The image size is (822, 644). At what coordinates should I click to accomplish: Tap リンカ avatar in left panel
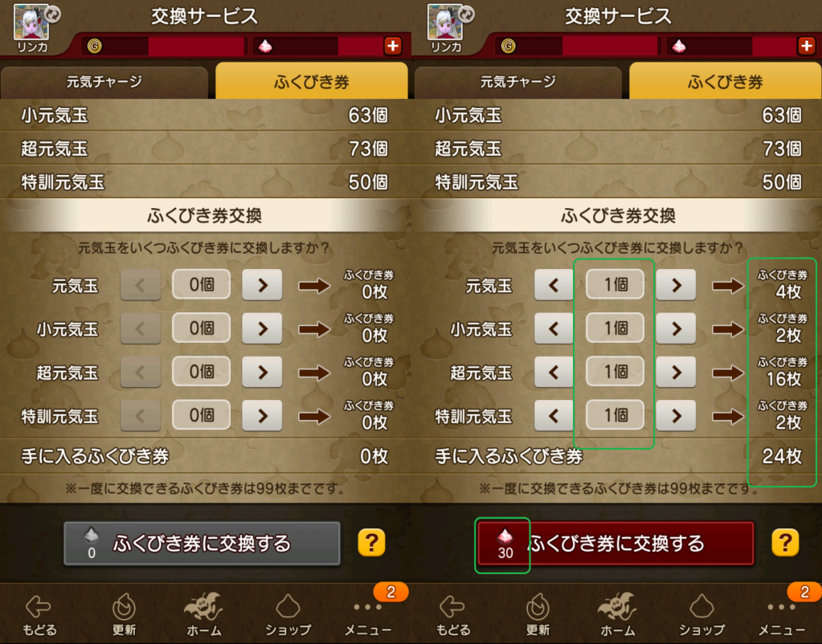coord(31,22)
